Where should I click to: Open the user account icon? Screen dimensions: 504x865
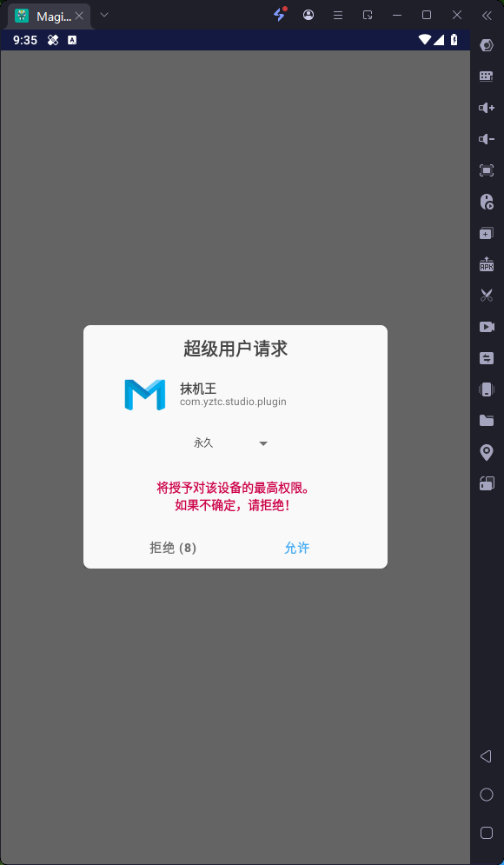click(x=308, y=15)
